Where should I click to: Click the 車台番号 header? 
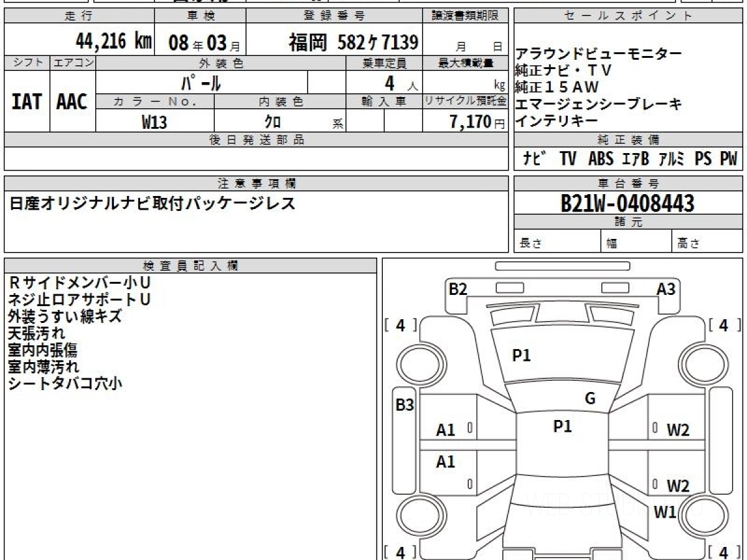(x=628, y=184)
